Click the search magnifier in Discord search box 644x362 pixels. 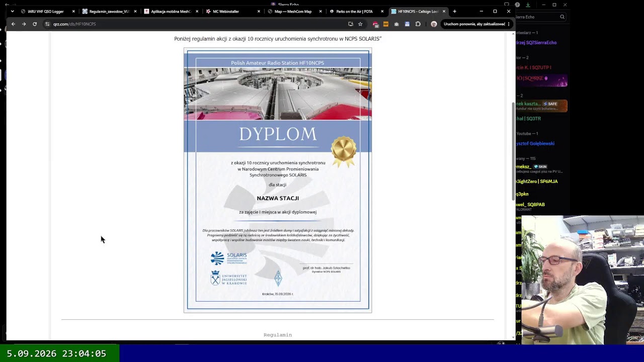point(562,17)
